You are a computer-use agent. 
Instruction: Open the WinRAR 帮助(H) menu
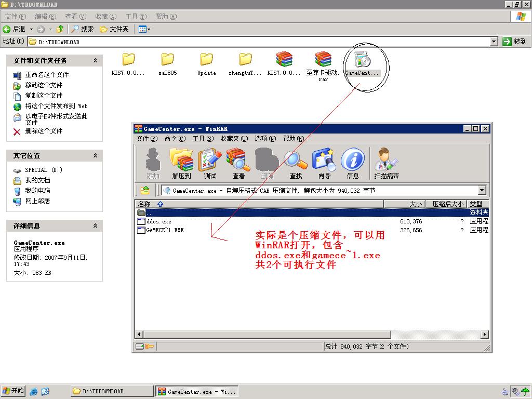click(x=294, y=138)
